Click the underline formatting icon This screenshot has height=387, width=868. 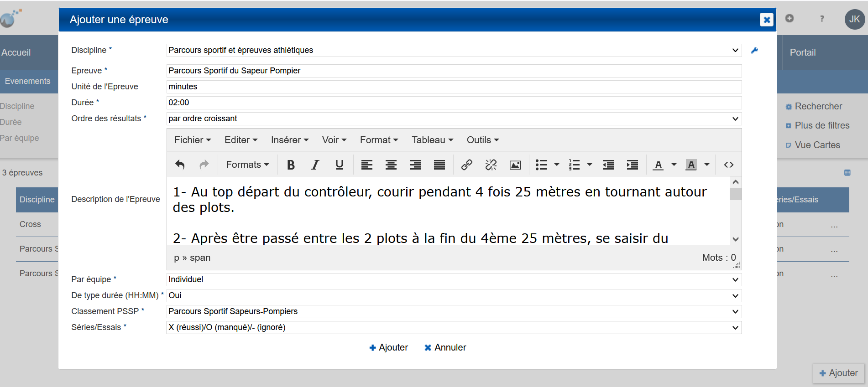339,165
